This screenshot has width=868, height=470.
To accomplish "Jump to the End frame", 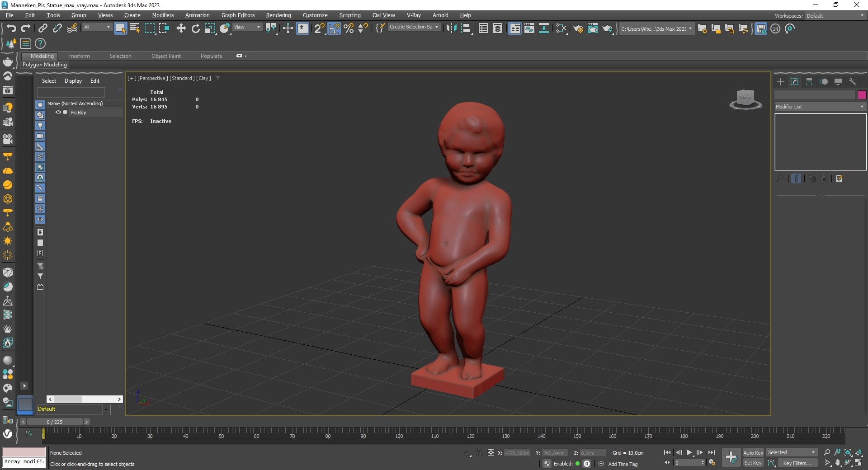I will tap(712, 452).
